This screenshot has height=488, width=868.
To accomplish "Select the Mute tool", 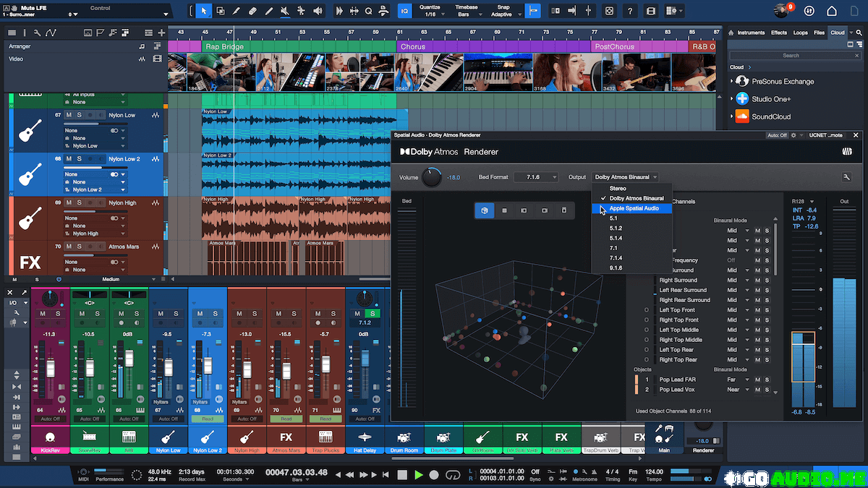I will coord(286,11).
